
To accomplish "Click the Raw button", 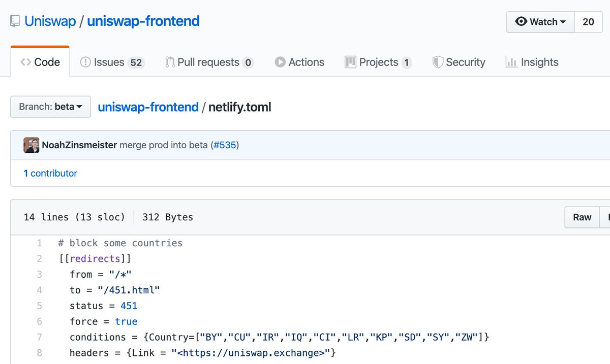I will [582, 217].
